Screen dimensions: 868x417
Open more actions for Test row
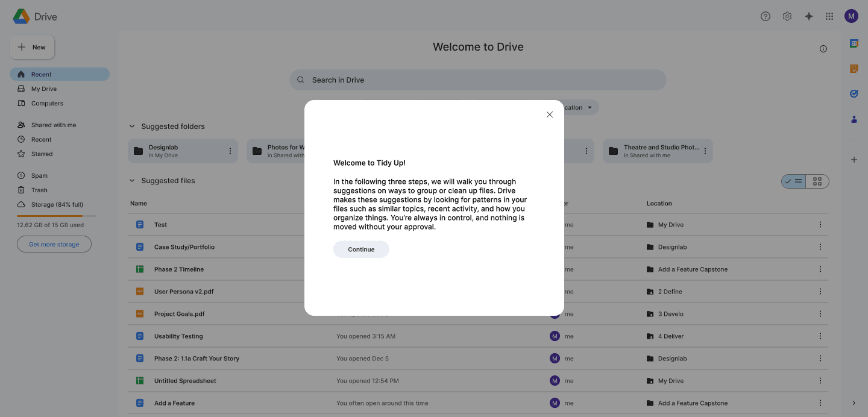click(820, 225)
